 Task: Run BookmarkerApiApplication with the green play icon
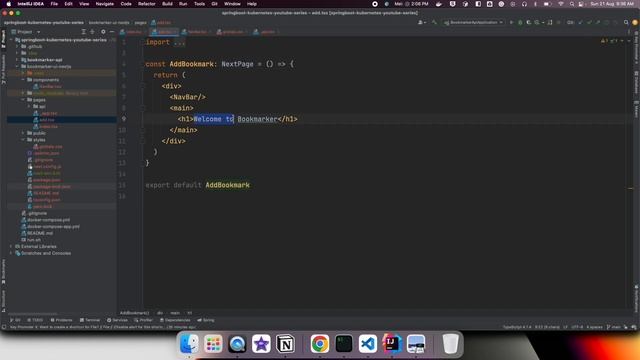click(511, 22)
